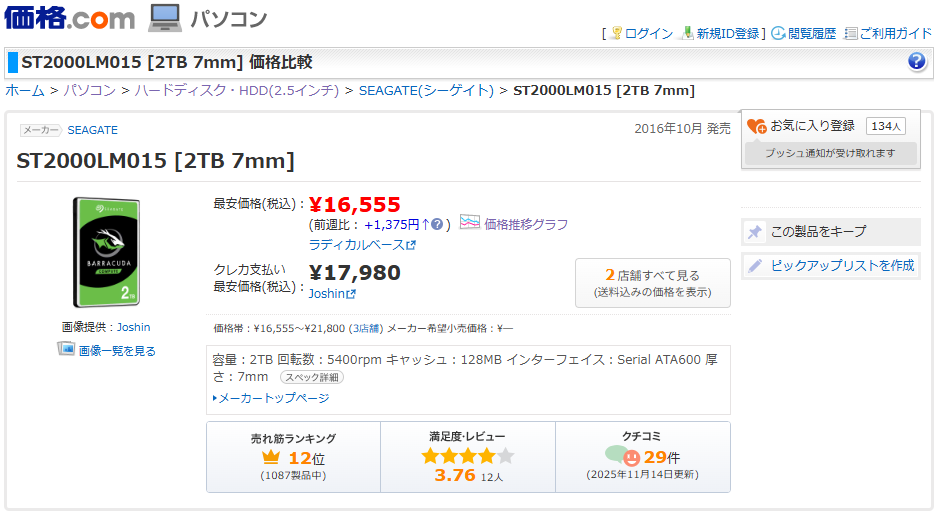The image size is (939, 513).
Task: Click the pencil icon for pickup list
Action: pyautogui.click(x=755, y=266)
